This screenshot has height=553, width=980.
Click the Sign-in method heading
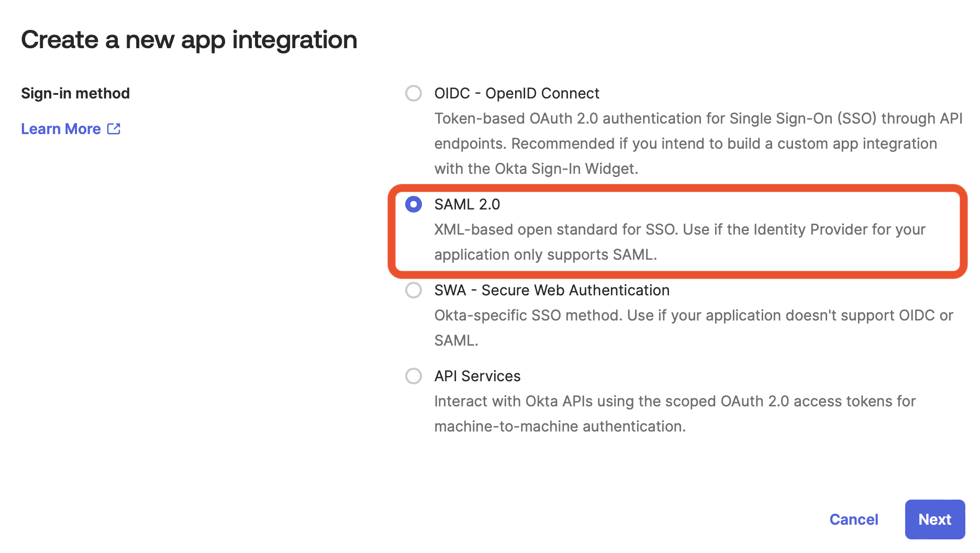[x=75, y=93]
